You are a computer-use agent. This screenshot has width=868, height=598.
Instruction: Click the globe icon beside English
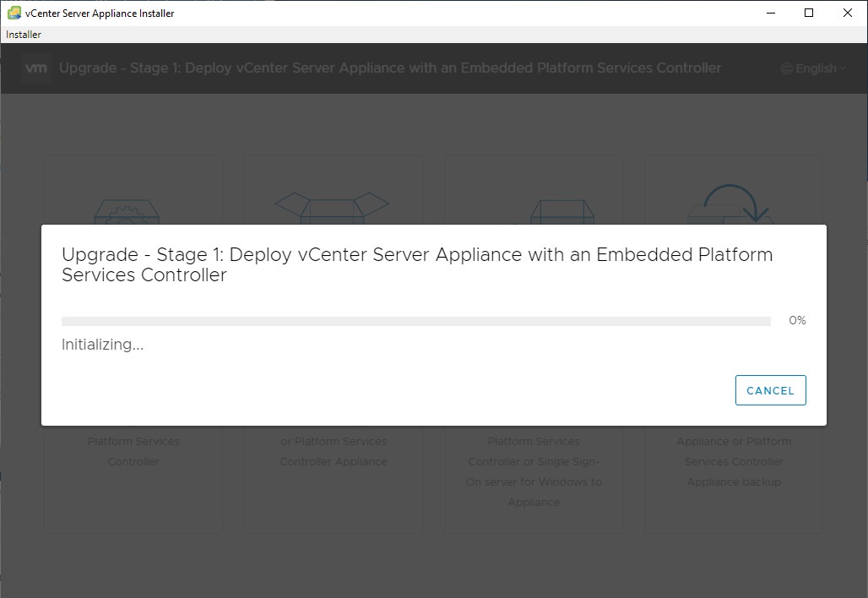787,68
